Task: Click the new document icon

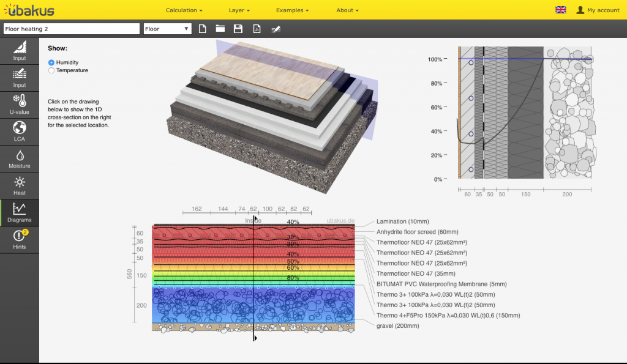Action: click(203, 29)
